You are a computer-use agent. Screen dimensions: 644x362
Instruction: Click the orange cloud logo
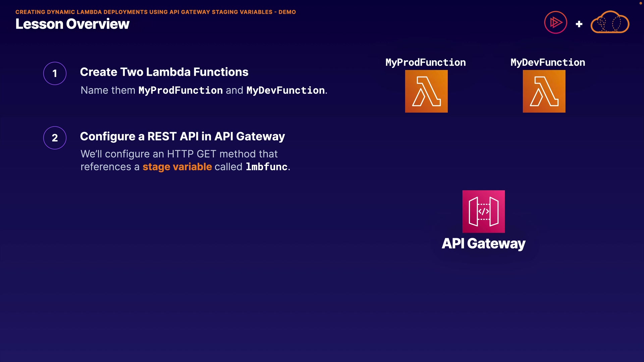point(610,23)
